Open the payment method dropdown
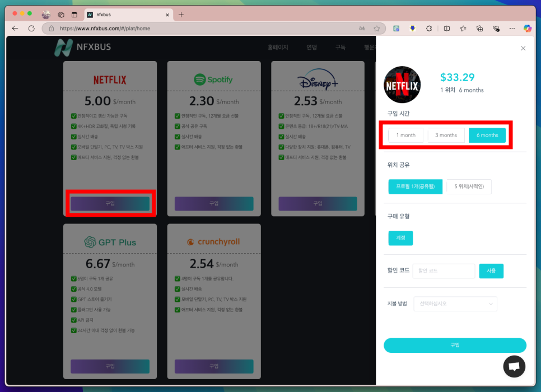The height and width of the screenshot is (392, 541). pyautogui.click(x=455, y=304)
